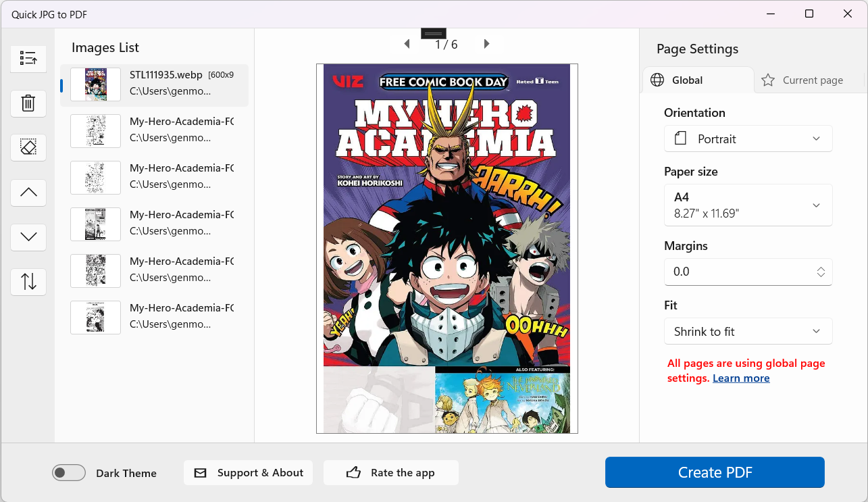Screen dimensions: 868x502
Task: Move image down with chevron-down button
Action: [x=28, y=237]
